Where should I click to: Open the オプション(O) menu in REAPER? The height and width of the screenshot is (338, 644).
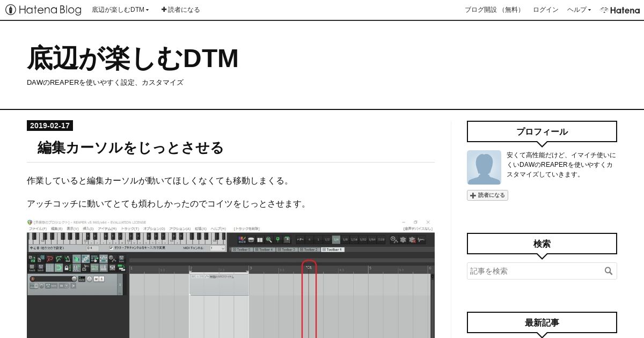pos(154,229)
